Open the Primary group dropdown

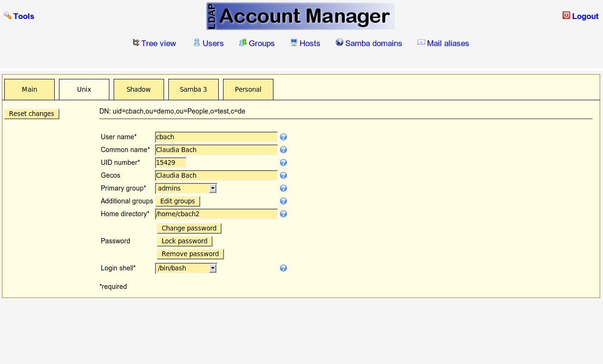point(213,188)
